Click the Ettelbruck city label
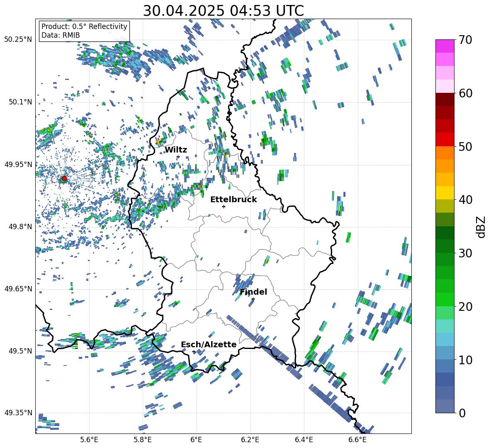The image size is (491, 448). pyautogui.click(x=233, y=200)
